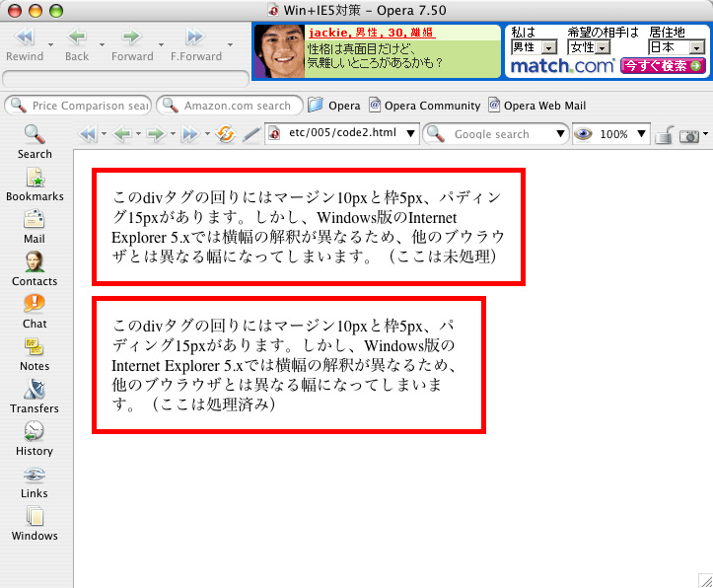
Task: Open Forward history dropdown in main toolbar
Action: (x=161, y=44)
